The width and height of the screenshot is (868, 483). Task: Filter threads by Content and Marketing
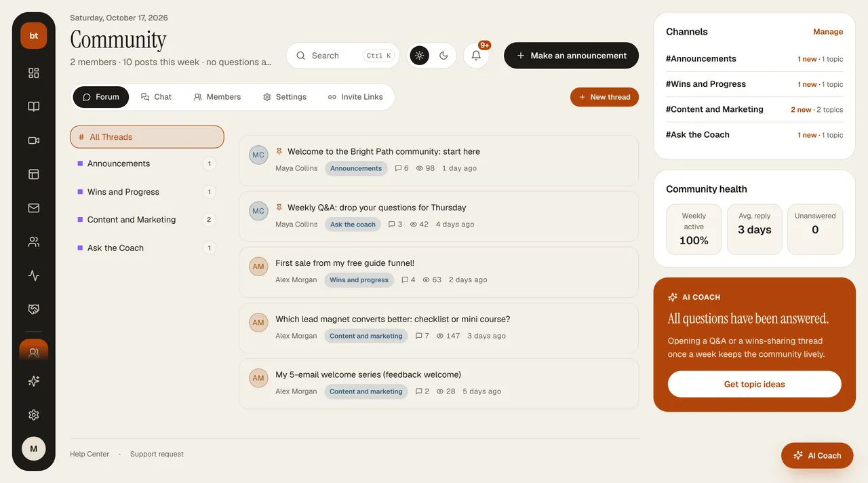[x=147, y=220]
